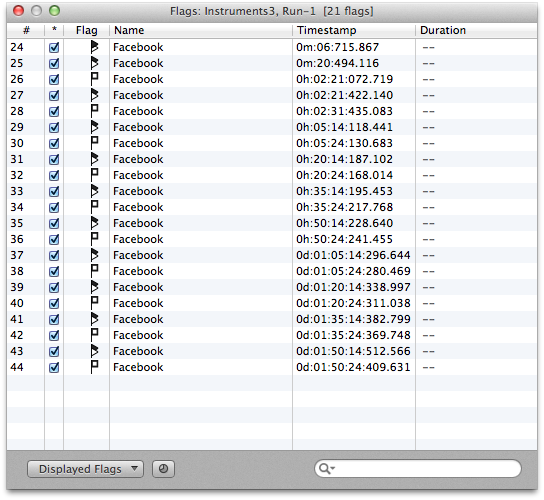Select timestamp 0d:01:50:24:409.631

pos(353,367)
